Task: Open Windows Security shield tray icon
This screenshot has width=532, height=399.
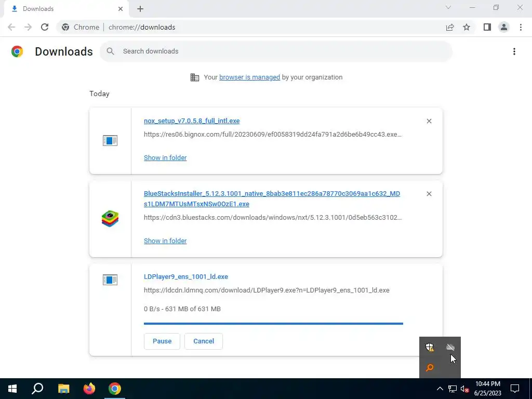Action: pos(430,347)
